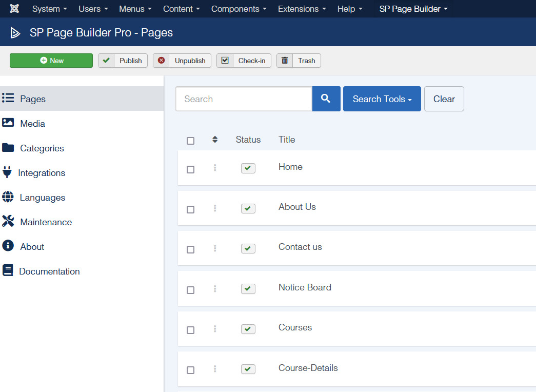
Task: Toggle published status of About Us
Action: (248, 208)
